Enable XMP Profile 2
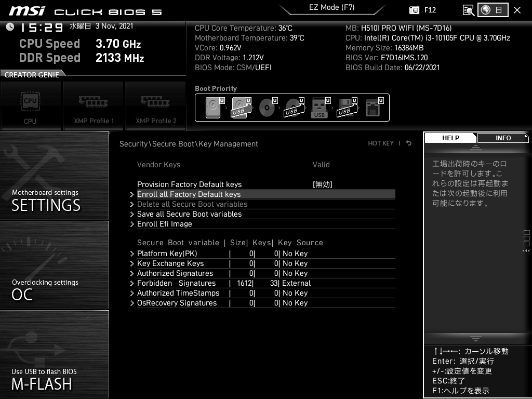 [156, 105]
